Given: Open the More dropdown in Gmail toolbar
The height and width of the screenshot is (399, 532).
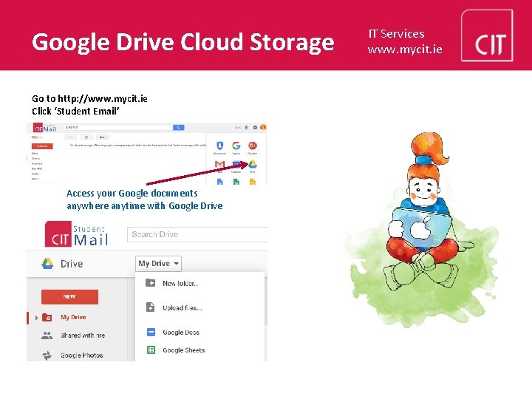Looking at the screenshot, I should pos(103,137).
